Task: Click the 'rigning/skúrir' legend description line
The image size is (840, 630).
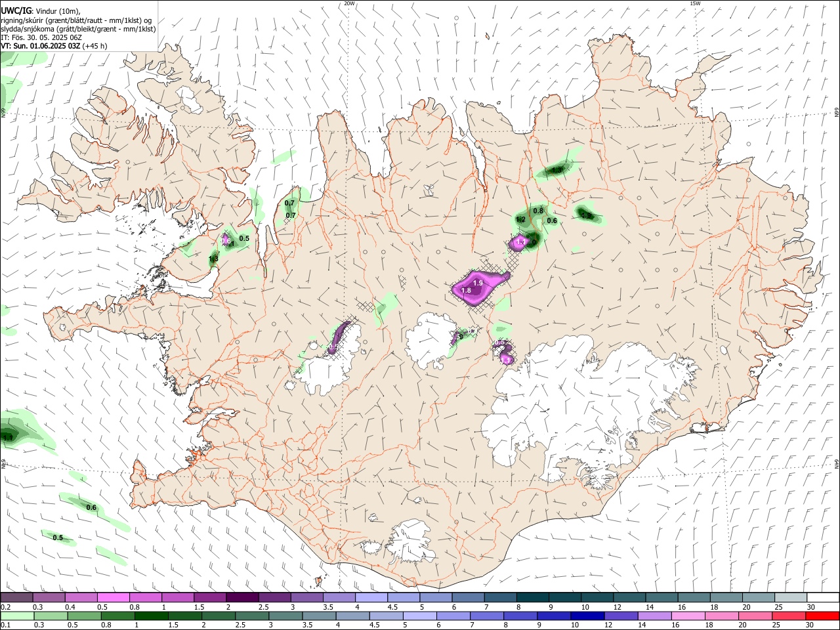Action: [x=76, y=20]
